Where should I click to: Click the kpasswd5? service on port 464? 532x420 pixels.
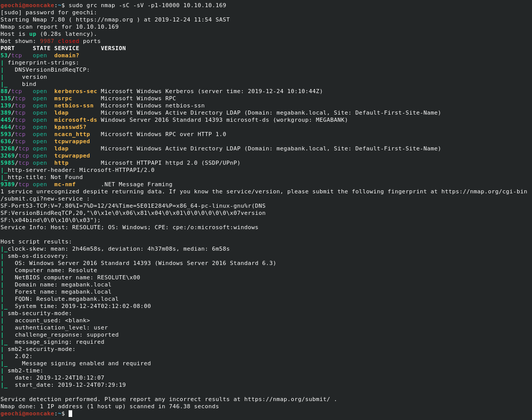(70, 127)
